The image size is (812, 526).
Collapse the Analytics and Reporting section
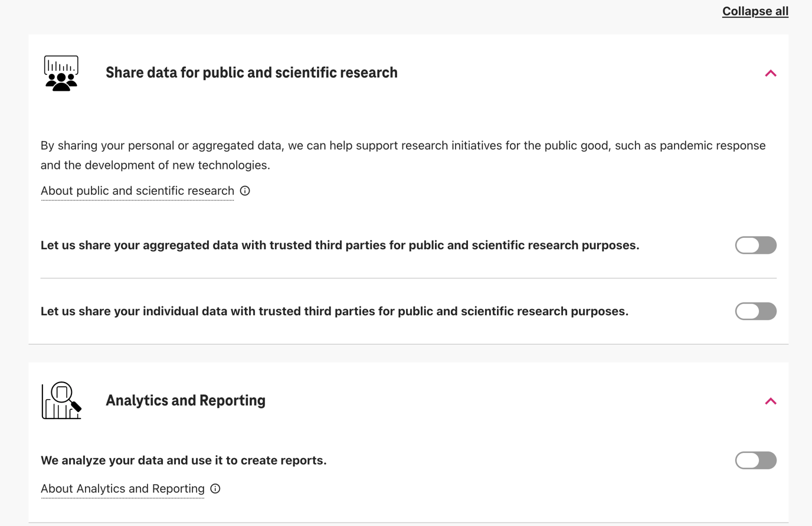click(770, 401)
